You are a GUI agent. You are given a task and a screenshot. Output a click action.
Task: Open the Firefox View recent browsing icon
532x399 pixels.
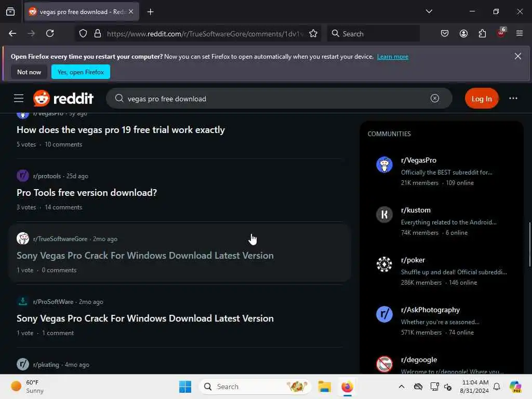10,12
